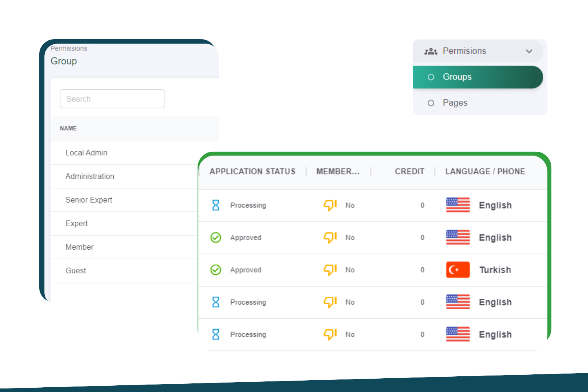Image resolution: width=588 pixels, height=392 pixels.
Task: Open the Member group row
Action: click(x=125, y=247)
